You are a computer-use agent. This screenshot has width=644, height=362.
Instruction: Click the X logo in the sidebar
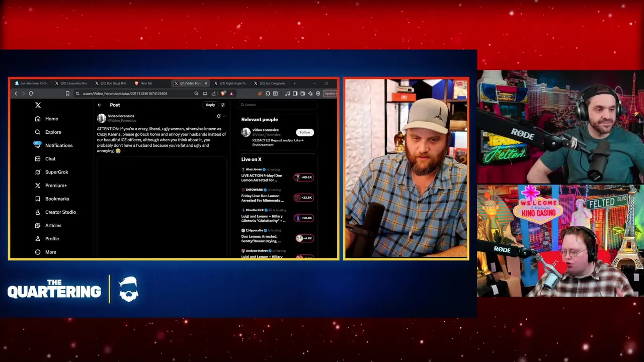(38, 105)
